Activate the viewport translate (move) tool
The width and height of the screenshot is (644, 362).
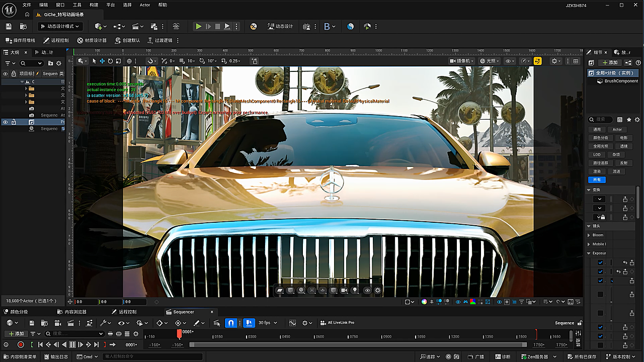pyautogui.click(x=102, y=61)
